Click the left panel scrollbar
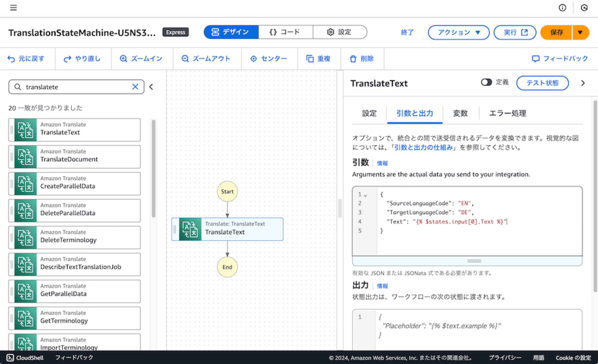This screenshot has height=364, width=598. point(154,169)
